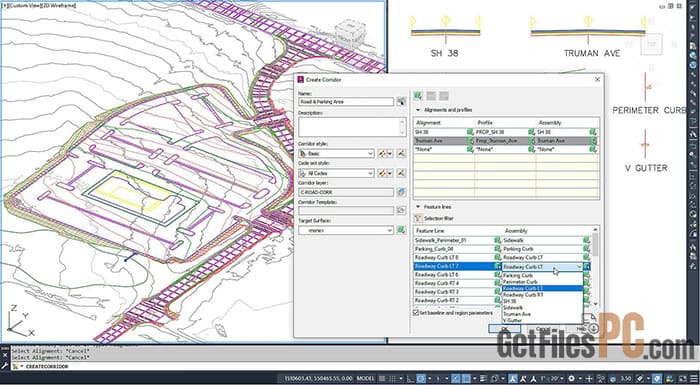This screenshot has width=700, height=385.
Task: Click the pick icon next to Roadway Curb LT 6
Action: [497, 275]
